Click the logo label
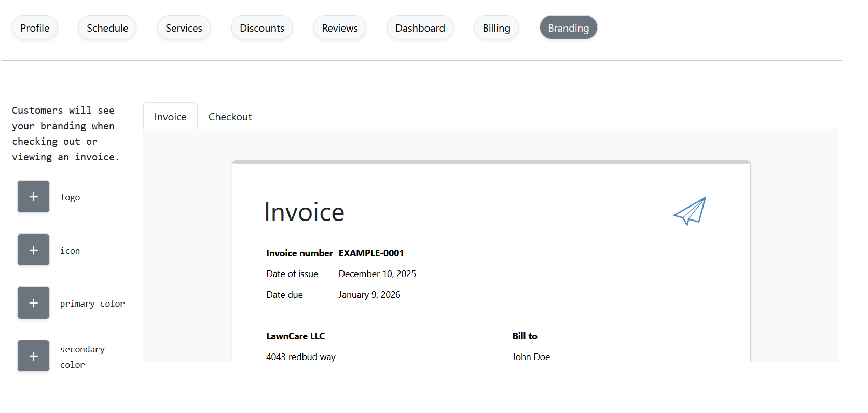 70,197
